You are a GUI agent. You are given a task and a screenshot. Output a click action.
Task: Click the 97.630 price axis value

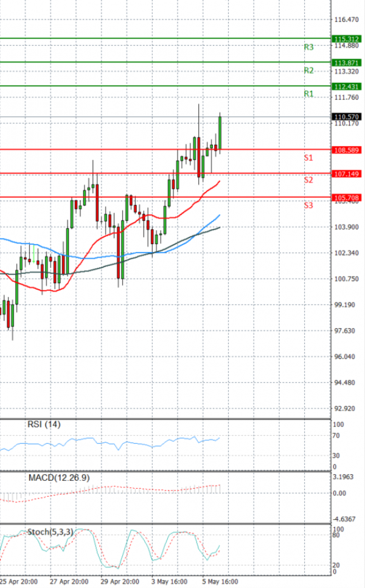tap(345, 331)
